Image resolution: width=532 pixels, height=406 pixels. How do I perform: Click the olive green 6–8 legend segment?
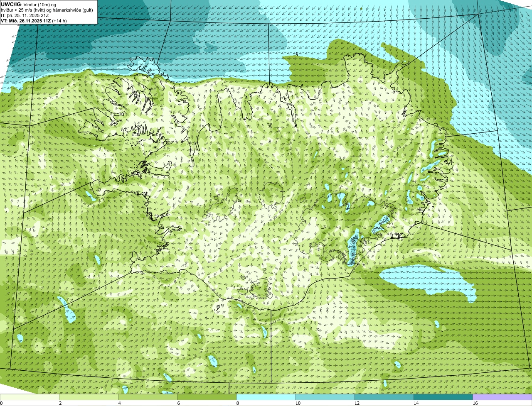coord(207,397)
